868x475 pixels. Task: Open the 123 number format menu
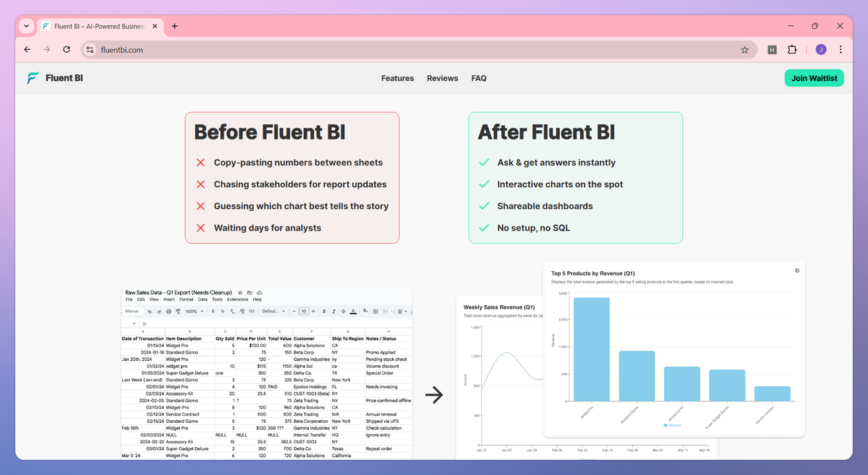[252, 312]
